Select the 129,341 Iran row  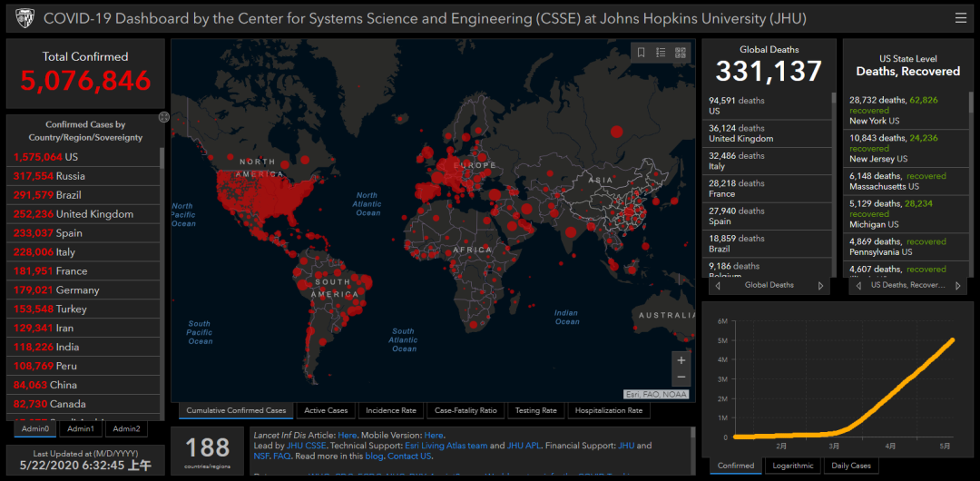pos(83,328)
